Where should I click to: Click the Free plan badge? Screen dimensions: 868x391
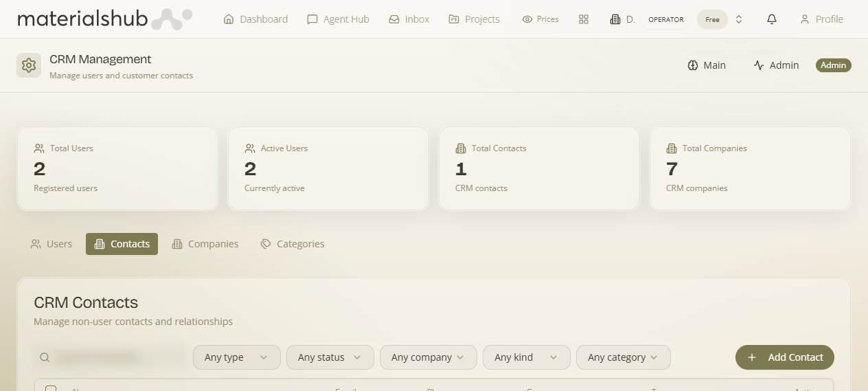[712, 19]
